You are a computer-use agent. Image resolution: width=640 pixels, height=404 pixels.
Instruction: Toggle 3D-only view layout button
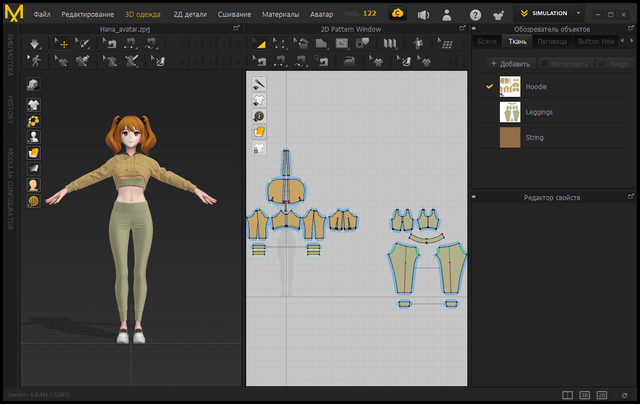(586, 395)
